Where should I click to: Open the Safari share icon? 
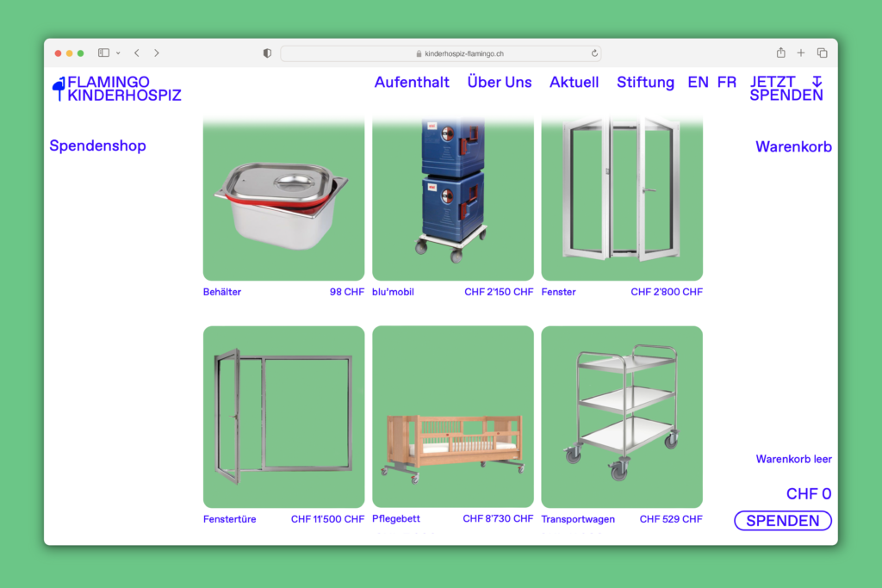click(x=780, y=53)
